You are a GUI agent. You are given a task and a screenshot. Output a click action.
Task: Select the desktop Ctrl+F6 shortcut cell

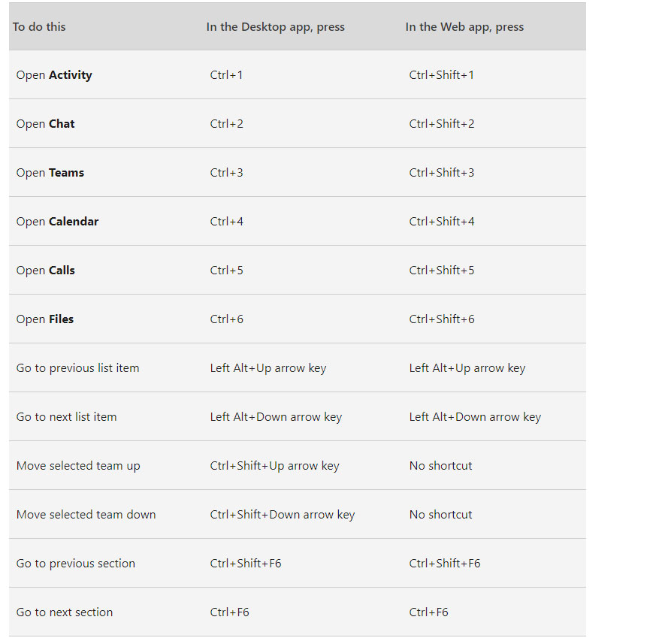pyautogui.click(x=230, y=612)
